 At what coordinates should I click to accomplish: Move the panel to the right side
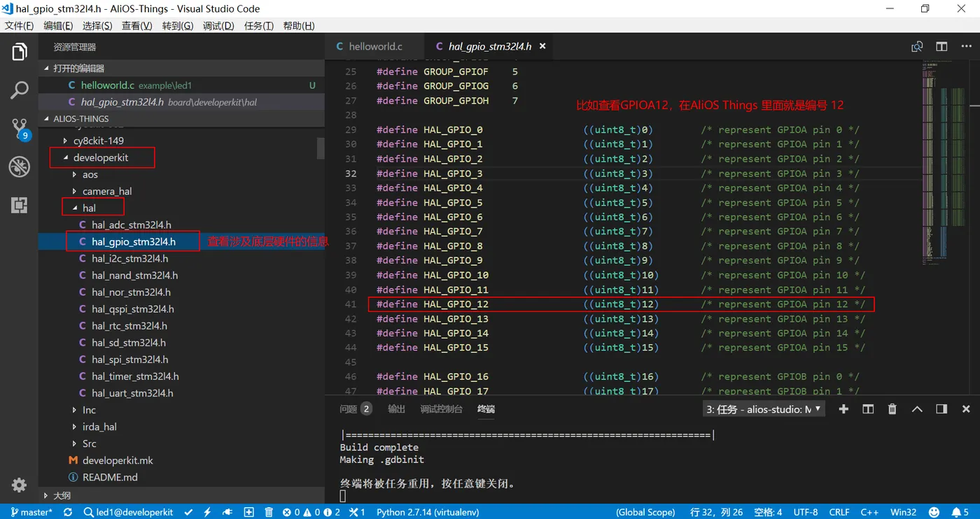(x=941, y=409)
